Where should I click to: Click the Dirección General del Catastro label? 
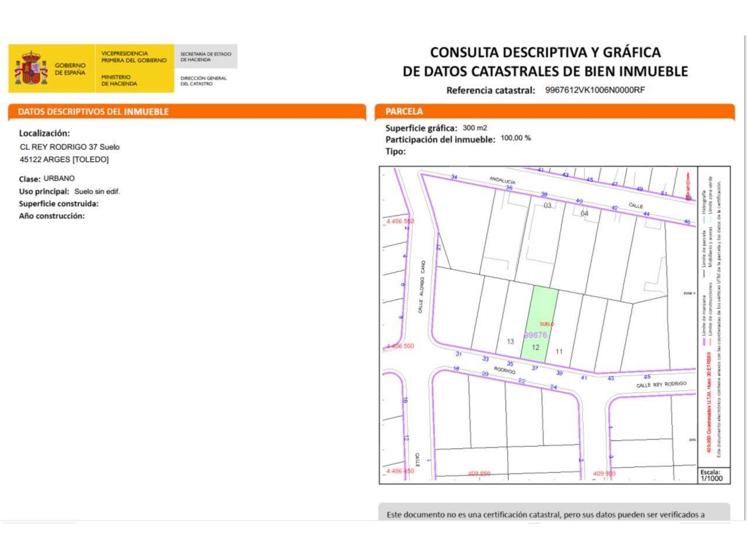(204, 81)
